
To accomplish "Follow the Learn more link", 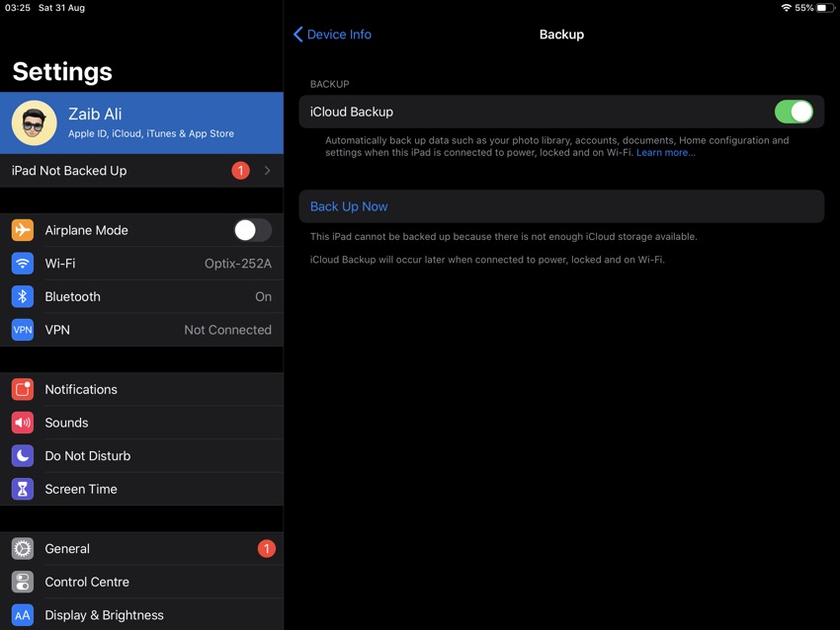I will 666,152.
